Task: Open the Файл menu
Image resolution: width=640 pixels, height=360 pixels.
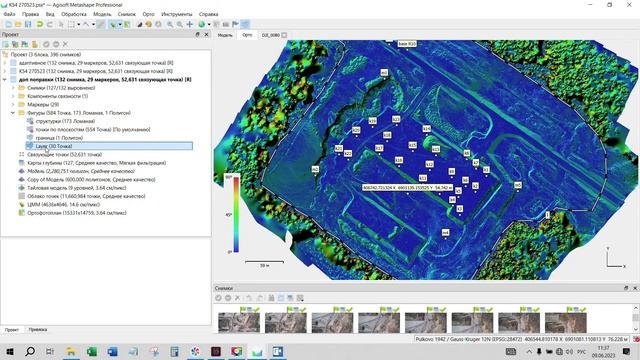Action: pos(9,14)
